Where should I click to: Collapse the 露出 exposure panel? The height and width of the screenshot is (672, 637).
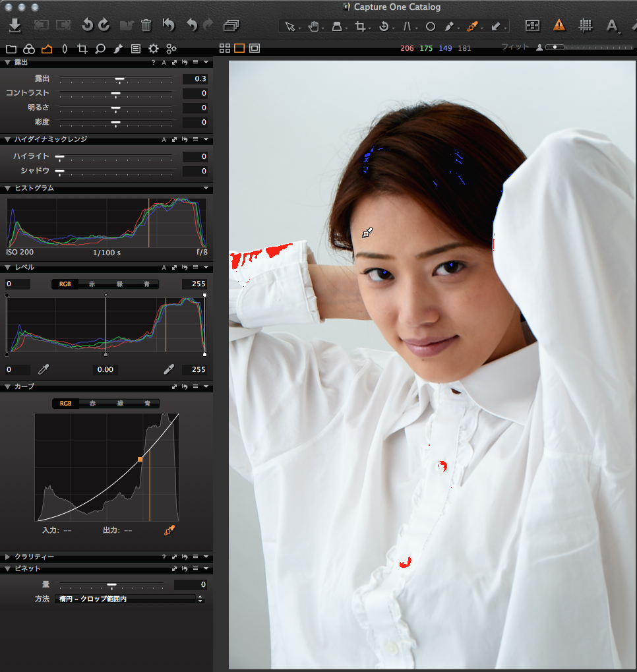(x=7, y=63)
